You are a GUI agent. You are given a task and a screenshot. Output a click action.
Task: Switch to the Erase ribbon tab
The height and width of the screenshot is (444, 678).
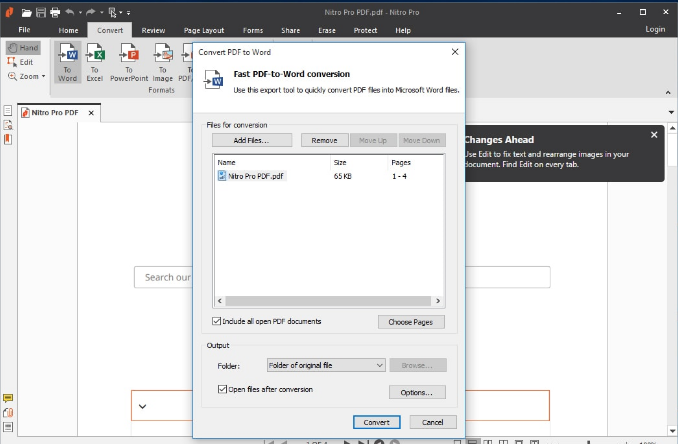coord(327,30)
